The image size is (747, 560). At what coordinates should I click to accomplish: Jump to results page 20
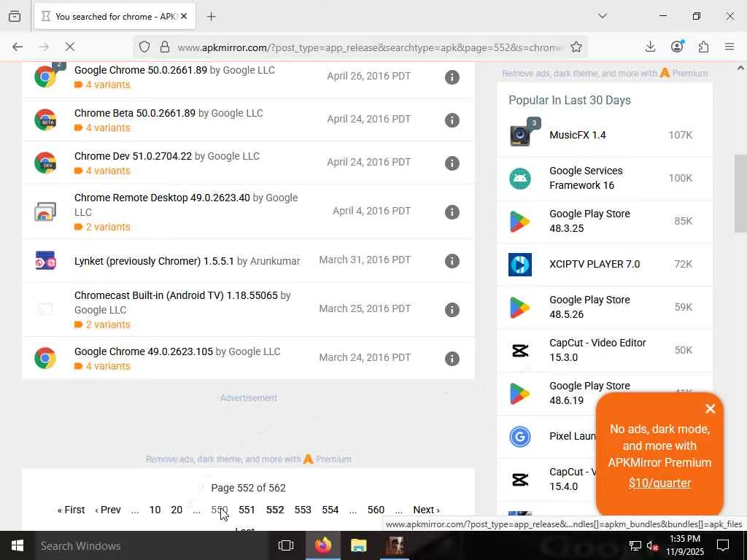(x=177, y=510)
